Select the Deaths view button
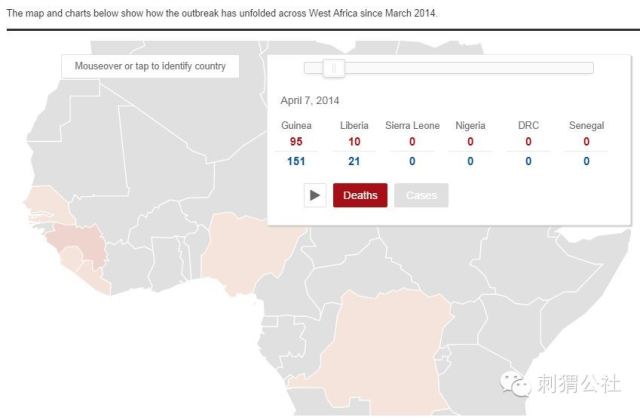This screenshot has height=417, width=640. (360, 195)
